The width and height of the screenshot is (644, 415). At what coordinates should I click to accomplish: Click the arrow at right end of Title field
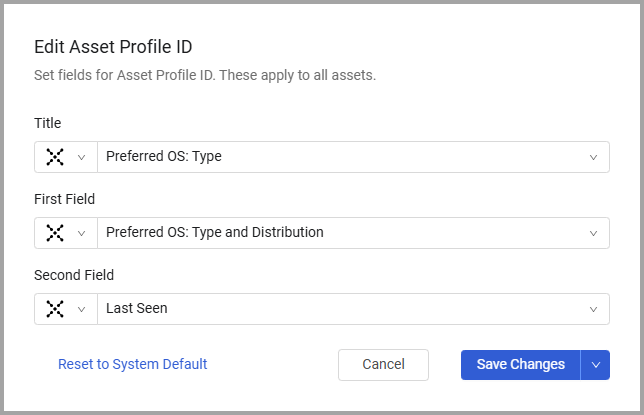(x=593, y=157)
